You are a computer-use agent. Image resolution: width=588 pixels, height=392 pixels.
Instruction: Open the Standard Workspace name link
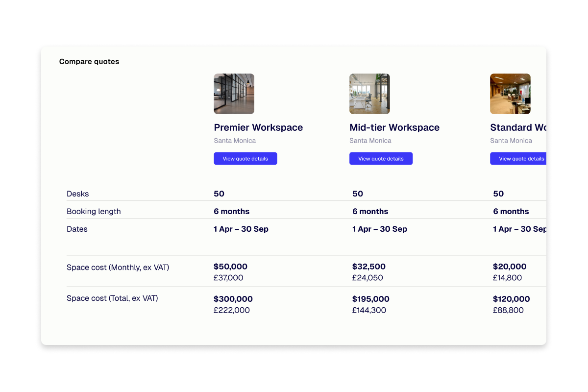pos(517,127)
